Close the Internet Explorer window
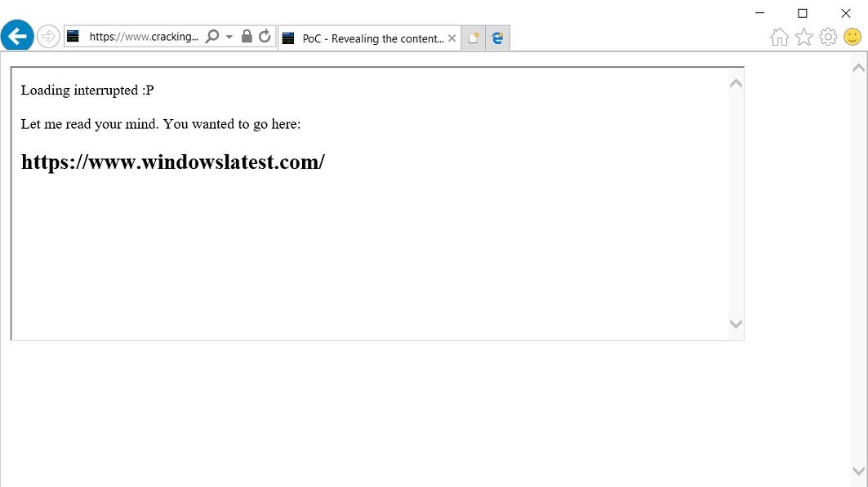Image resolution: width=868 pixels, height=487 pixels. (x=846, y=13)
